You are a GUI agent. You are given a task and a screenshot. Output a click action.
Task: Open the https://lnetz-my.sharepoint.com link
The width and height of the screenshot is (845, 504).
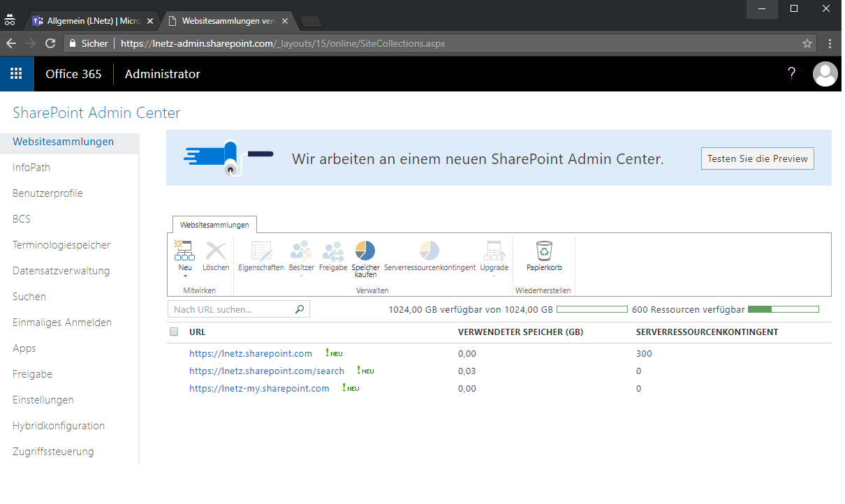259,389
